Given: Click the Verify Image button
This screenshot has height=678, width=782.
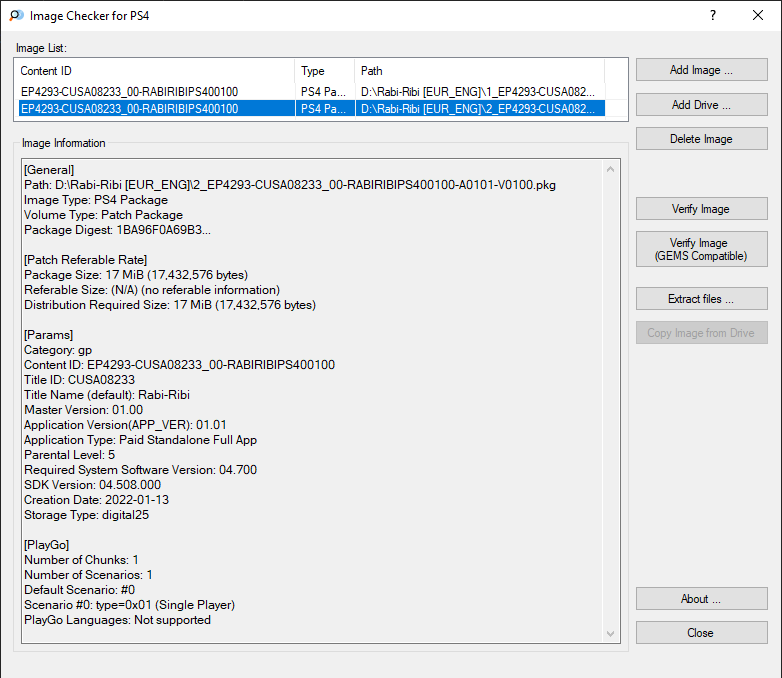Looking at the screenshot, I should coord(701,209).
